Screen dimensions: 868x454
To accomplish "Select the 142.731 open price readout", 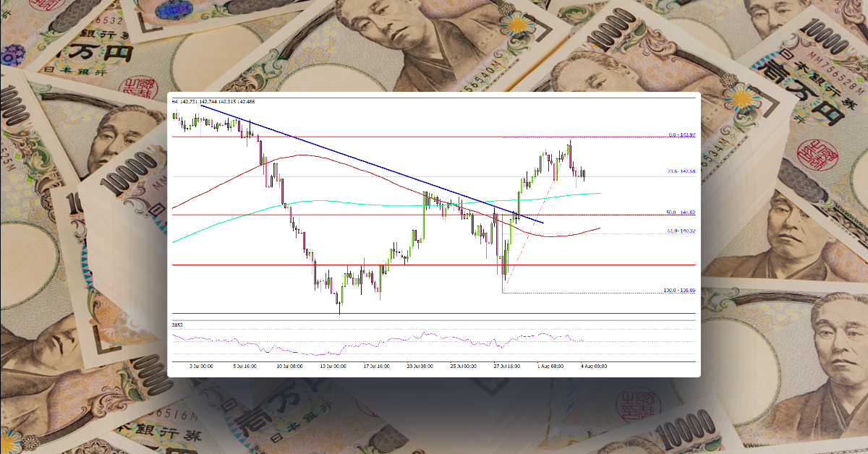I will pos(190,102).
